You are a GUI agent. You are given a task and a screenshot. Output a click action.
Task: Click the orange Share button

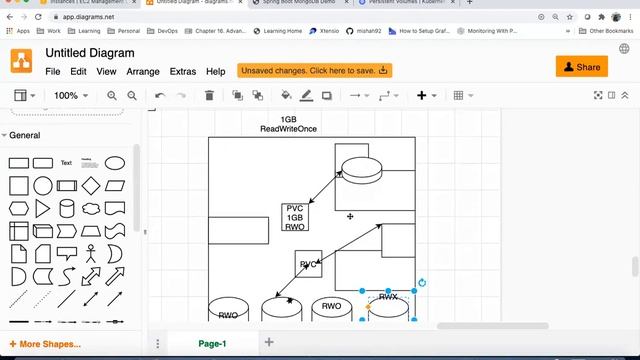[582, 67]
